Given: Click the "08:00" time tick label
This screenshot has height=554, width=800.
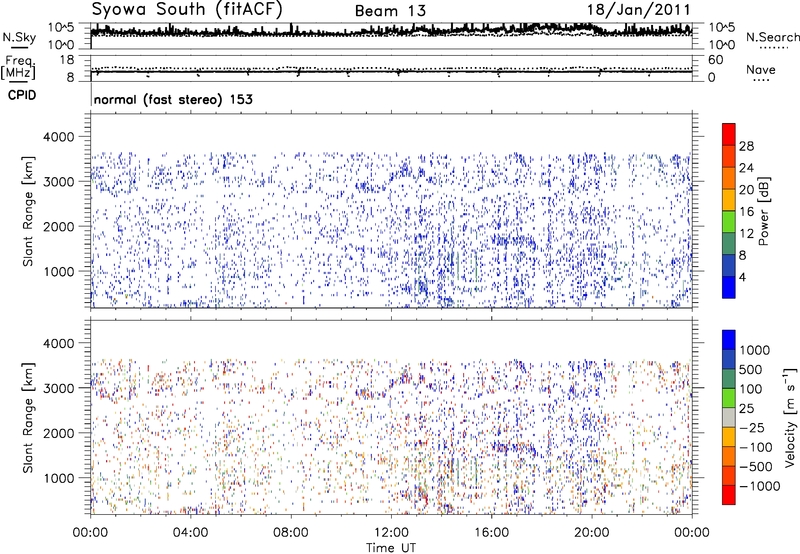Looking at the screenshot, I should coord(291,533).
